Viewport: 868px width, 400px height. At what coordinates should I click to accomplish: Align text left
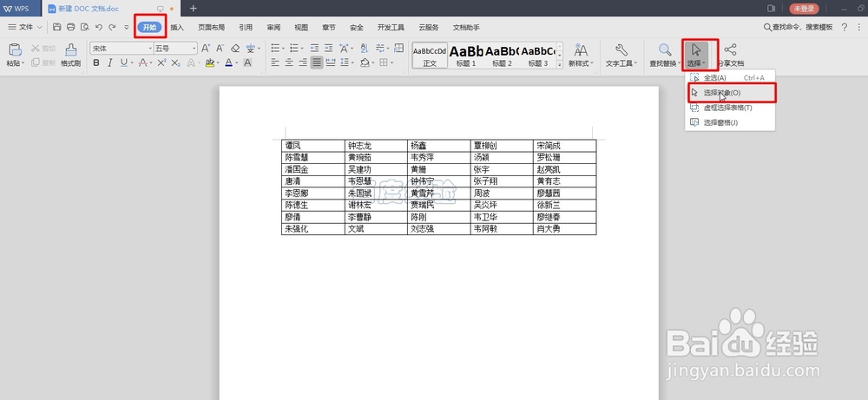pos(275,63)
